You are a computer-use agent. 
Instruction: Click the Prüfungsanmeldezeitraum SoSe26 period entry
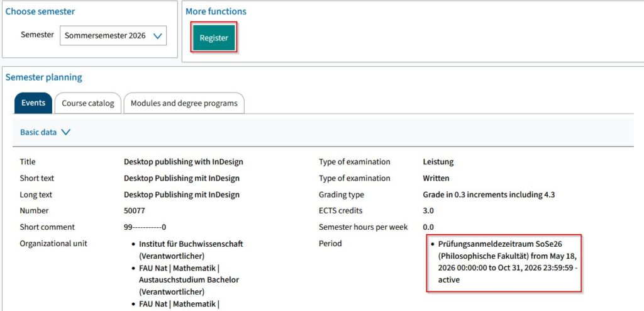click(x=508, y=262)
